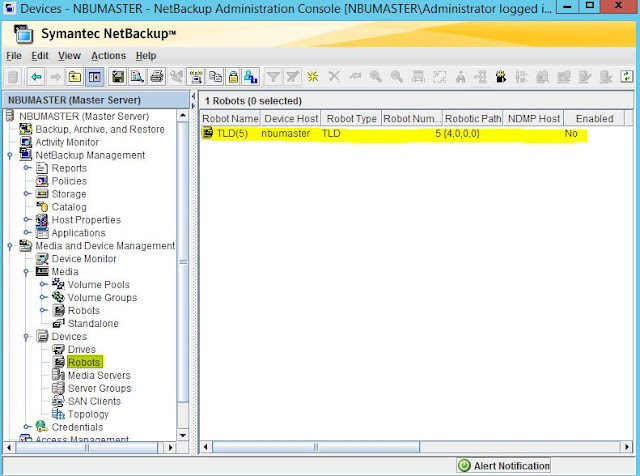Collapse the Devices tree node
This screenshot has height=476, width=640.
coord(26,337)
